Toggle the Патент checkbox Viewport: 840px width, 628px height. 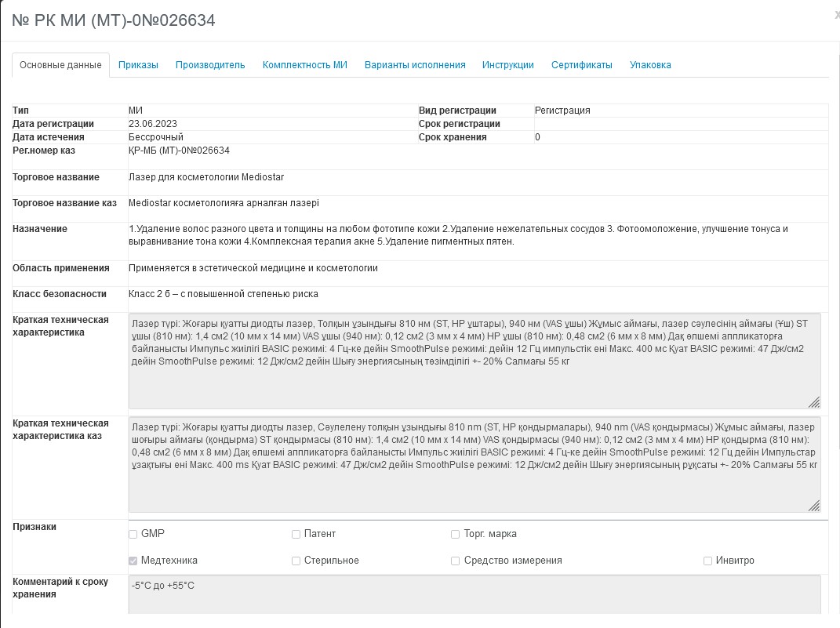point(296,535)
